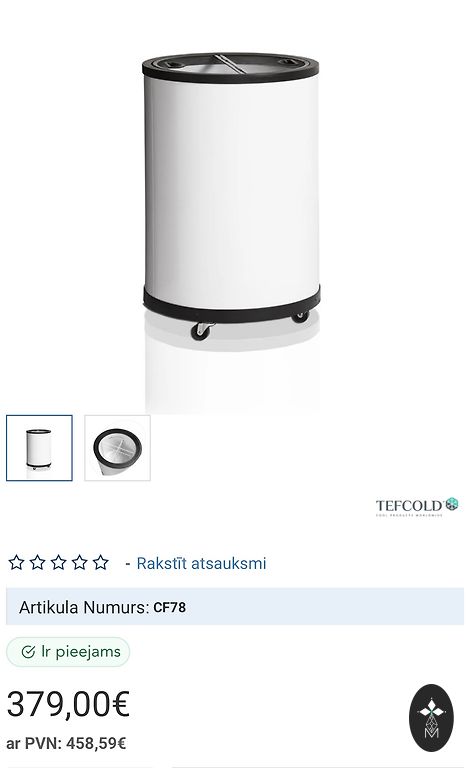Click the first rating star

click(x=17, y=562)
